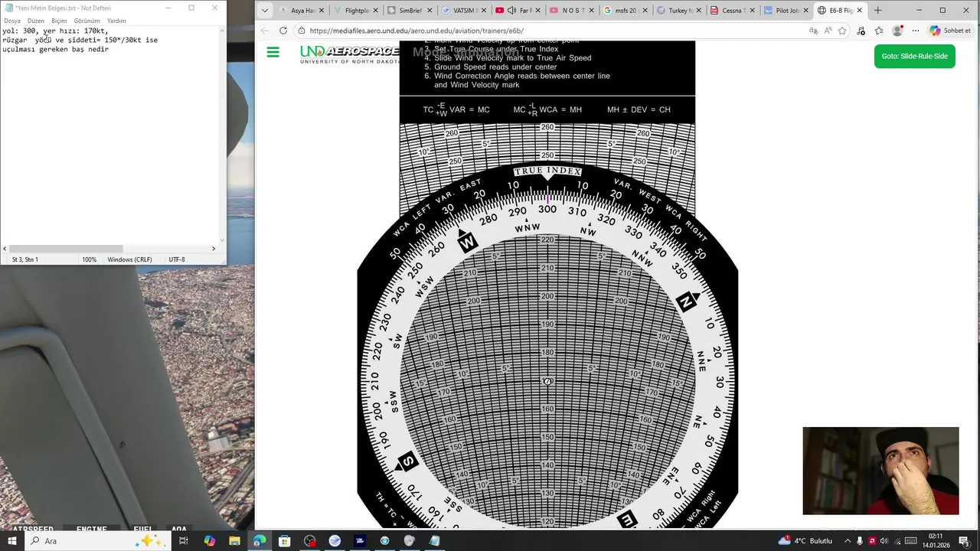Screen dimensions: 980x551
Task: Click the 'St 3, Stn 1' status bar entry
Action: pyautogui.click(x=25, y=259)
